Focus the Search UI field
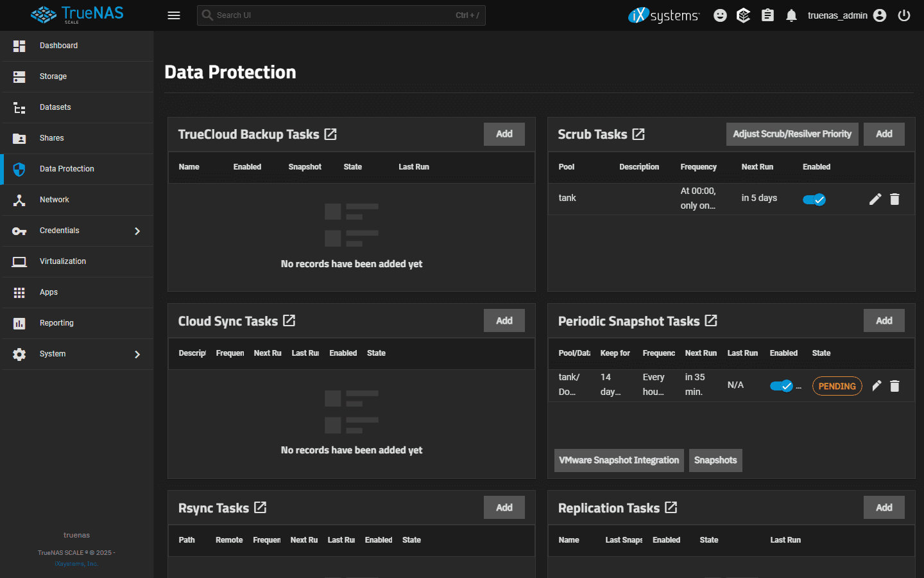The image size is (924, 578). pos(341,15)
